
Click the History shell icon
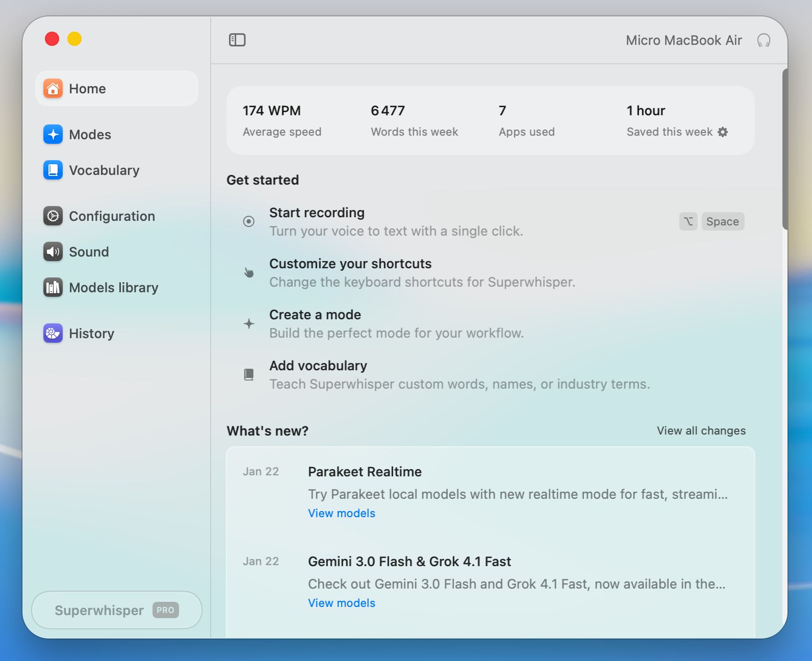click(x=53, y=334)
